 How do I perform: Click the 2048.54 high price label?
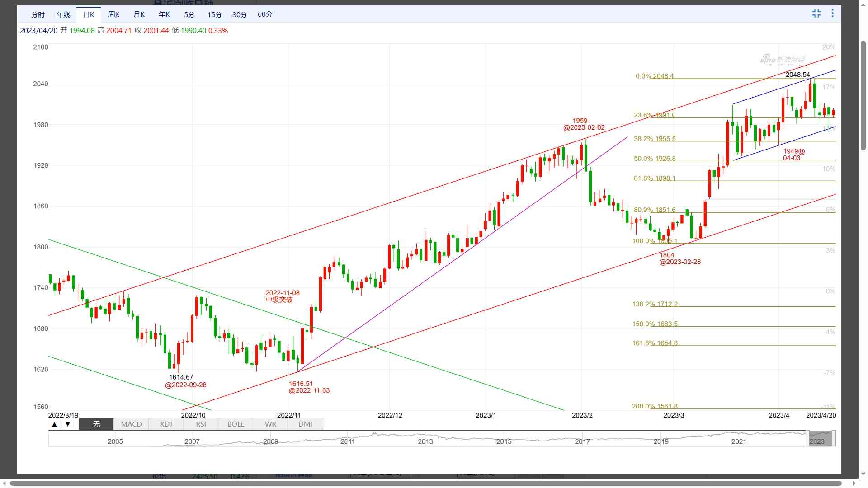797,75
